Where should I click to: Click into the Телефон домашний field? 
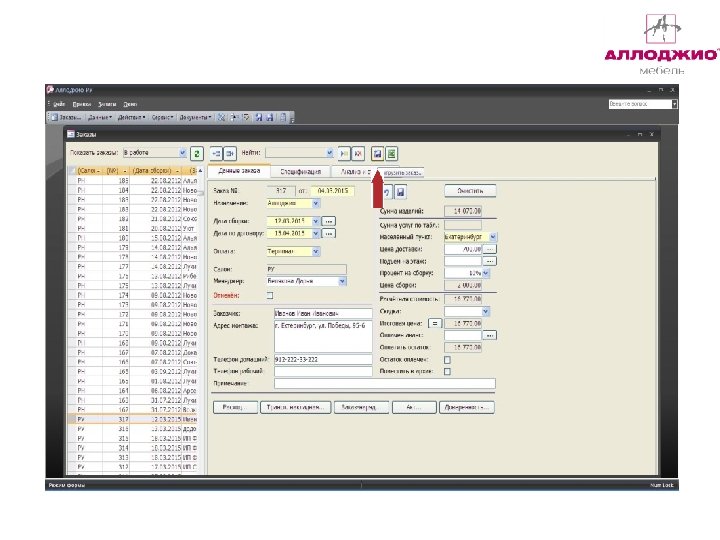point(323,360)
